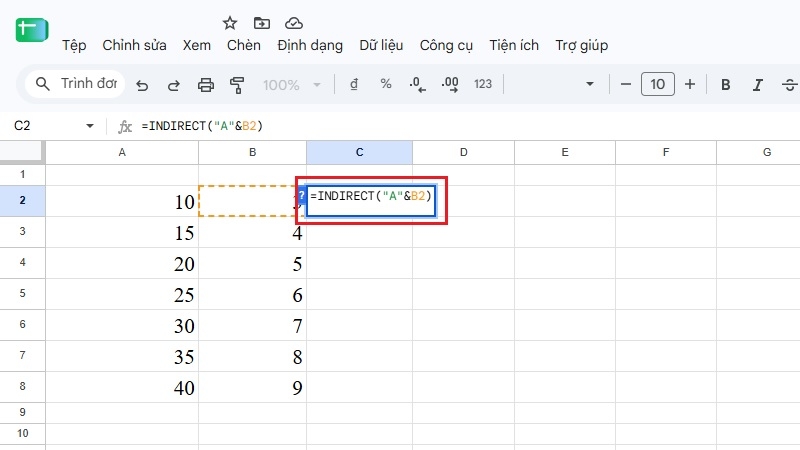Open the font family dropdown arrow
Screen dimensions: 800x450
click(x=590, y=84)
